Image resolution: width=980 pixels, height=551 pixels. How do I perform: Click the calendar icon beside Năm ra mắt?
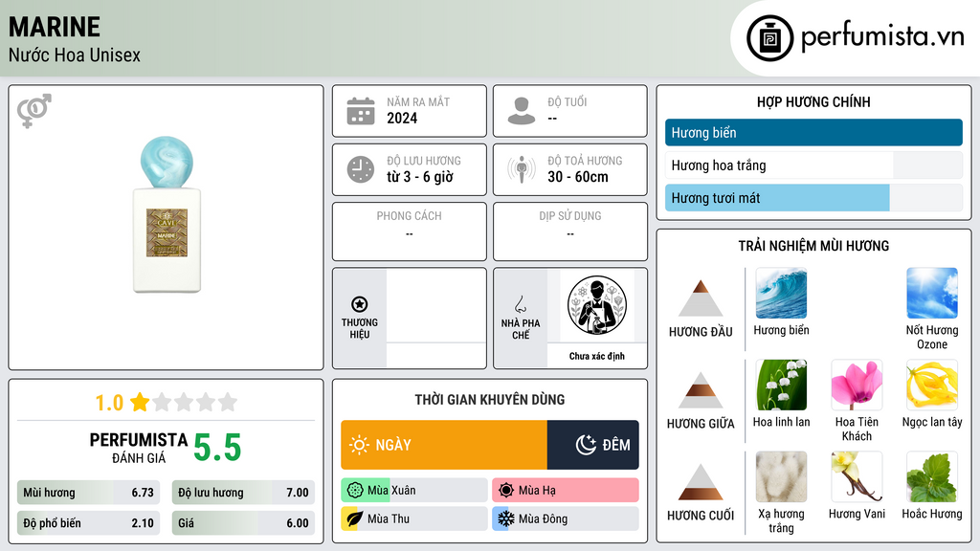[x=361, y=111]
